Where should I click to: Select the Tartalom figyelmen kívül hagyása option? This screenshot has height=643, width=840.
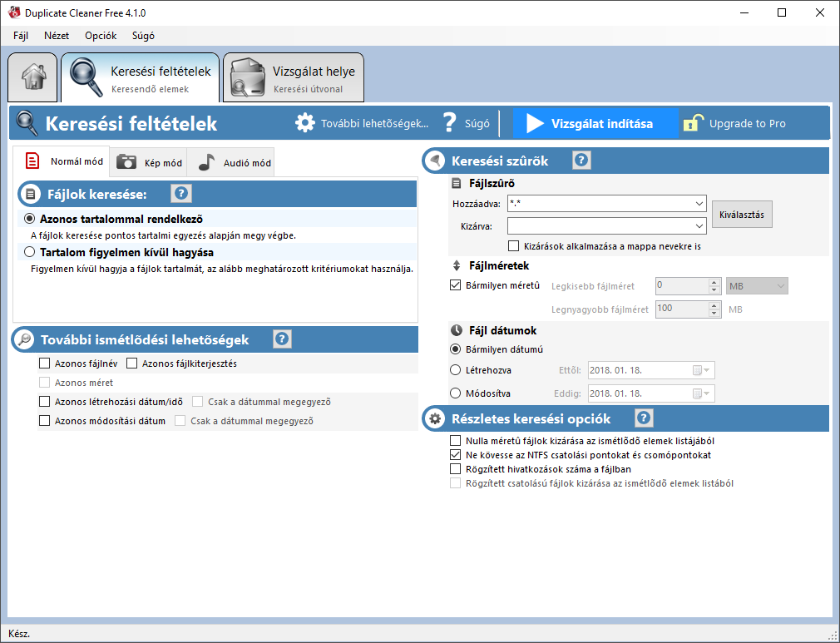click(x=29, y=252)
